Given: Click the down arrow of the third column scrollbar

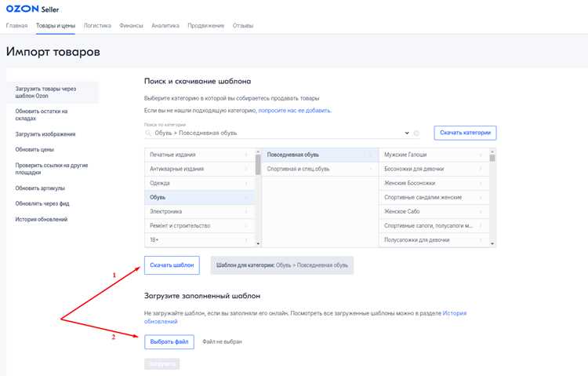Looking at the screenshot, I should click(492, 244).
